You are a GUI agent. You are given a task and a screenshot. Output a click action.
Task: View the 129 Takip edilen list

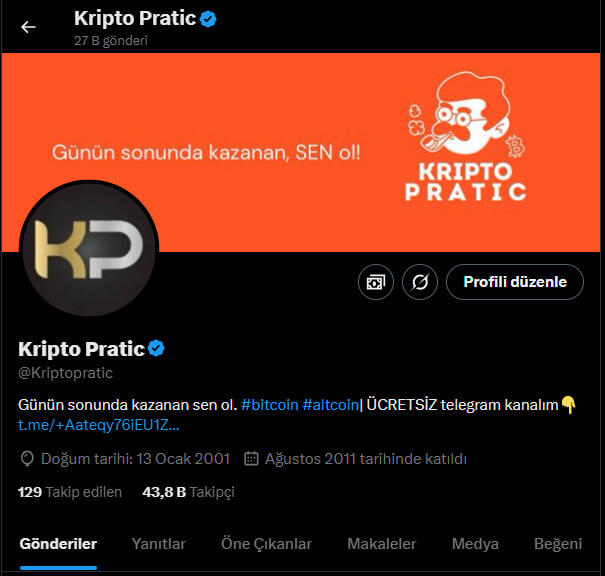click(x=70, y=492)
